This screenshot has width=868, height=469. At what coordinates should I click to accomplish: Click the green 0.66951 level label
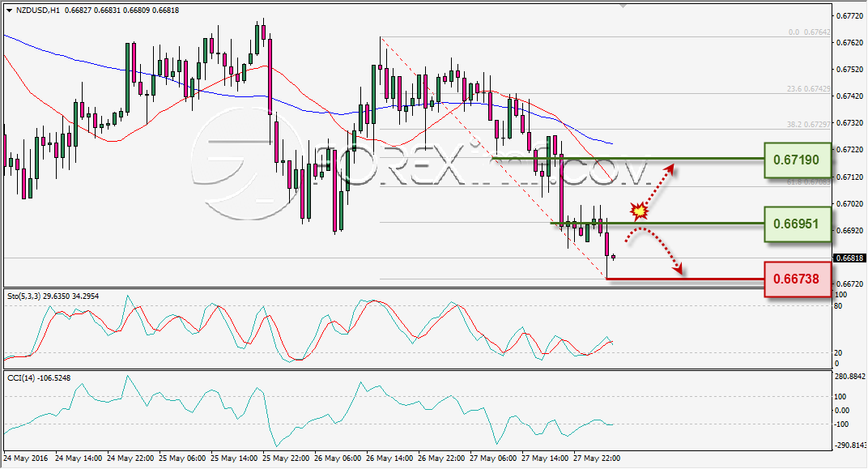click(798, 224)
